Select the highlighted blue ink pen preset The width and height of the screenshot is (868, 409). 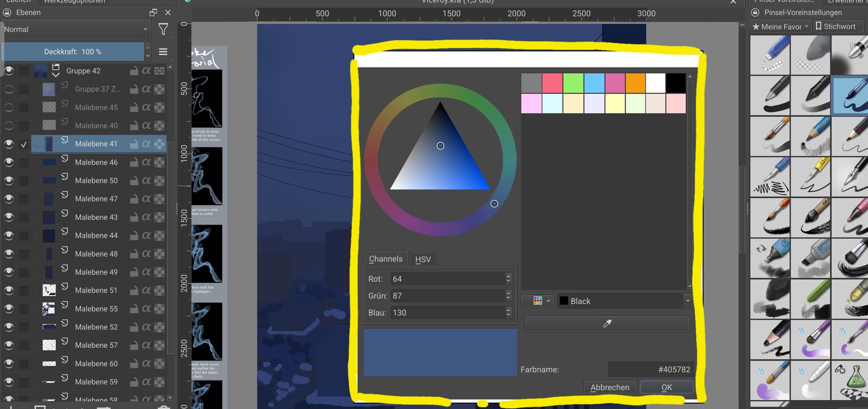[850, 95]
